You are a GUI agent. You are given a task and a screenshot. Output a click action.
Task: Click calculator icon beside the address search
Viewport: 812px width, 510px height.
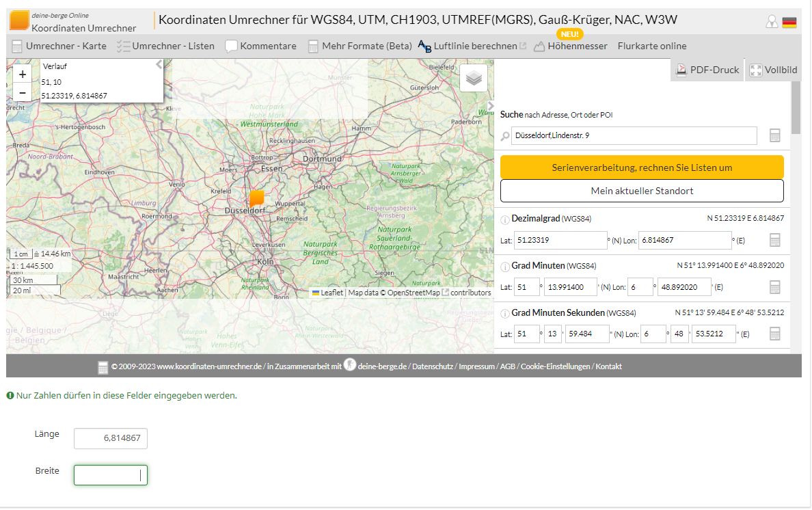pyautogui.click(x=774, y=135)
